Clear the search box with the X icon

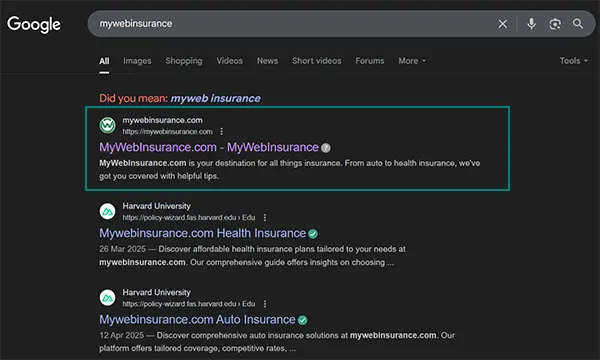point(502,24)
